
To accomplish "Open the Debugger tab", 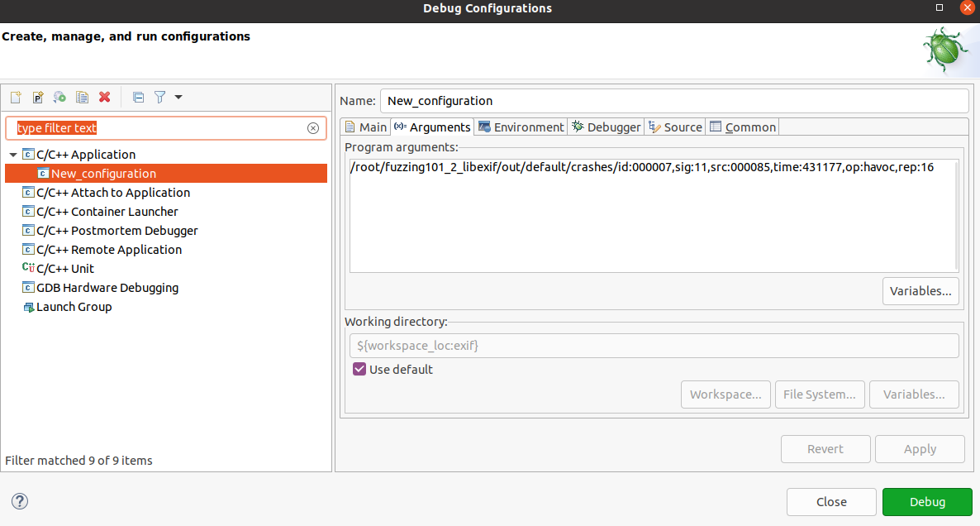I will point(606,127).
